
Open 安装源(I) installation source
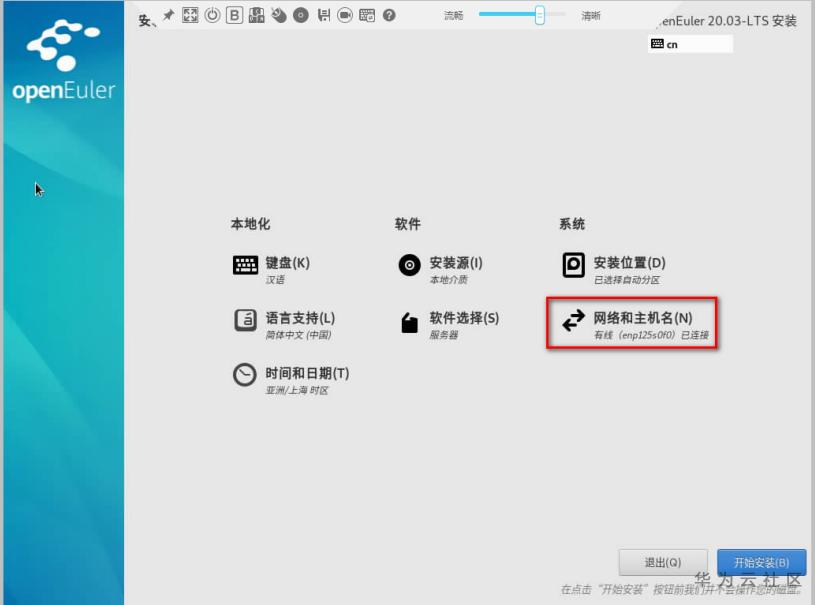pos(440,269)
